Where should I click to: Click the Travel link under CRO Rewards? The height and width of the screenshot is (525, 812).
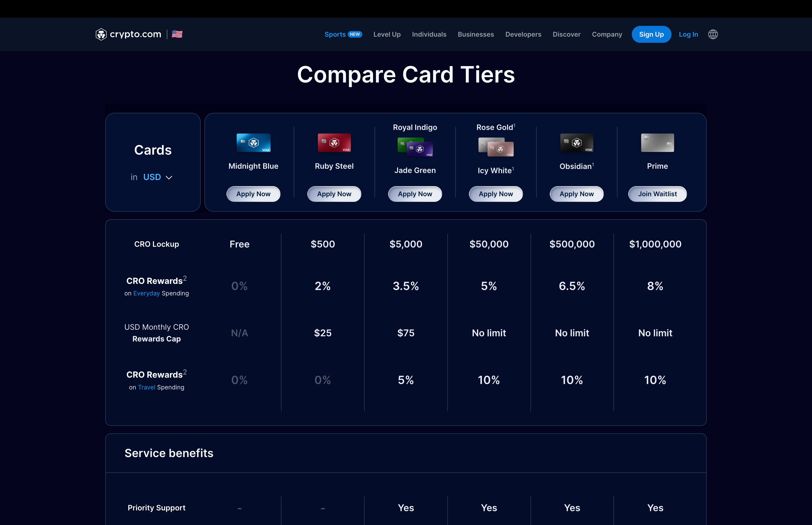pyautogui.click(x=147, y=387)
